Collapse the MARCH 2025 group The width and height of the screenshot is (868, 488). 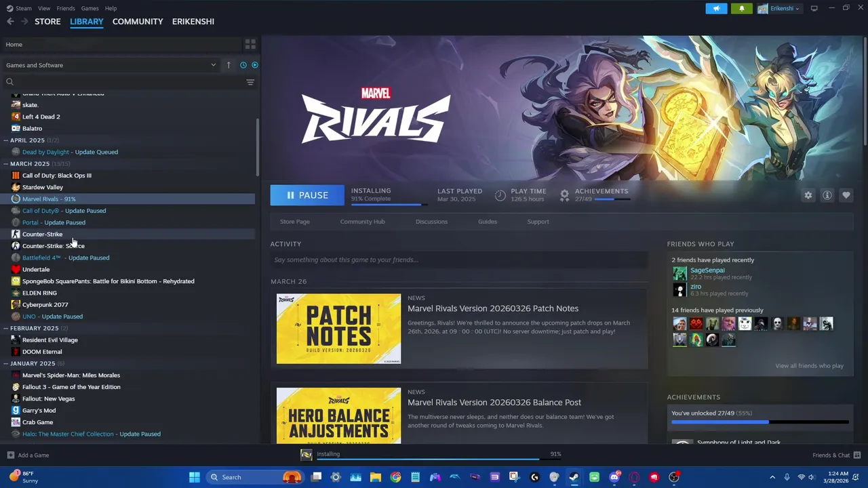pyautogui.click(x=6, y=164)
